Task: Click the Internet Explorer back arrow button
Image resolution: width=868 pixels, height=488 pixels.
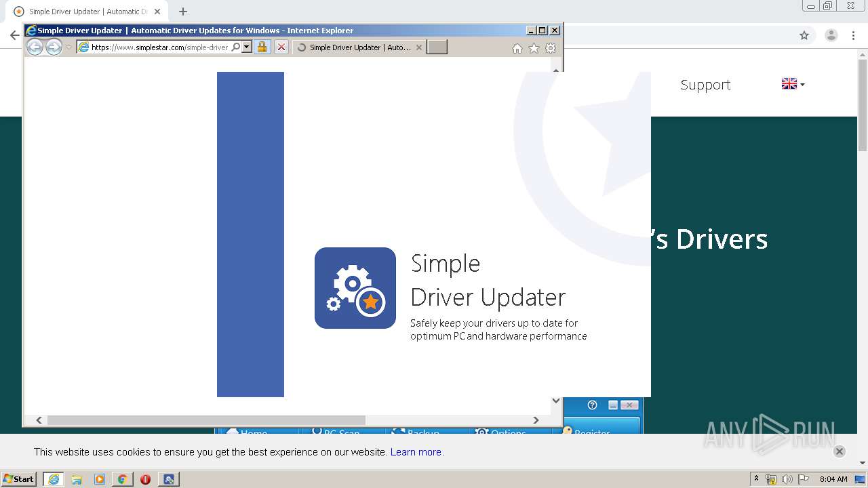Action: [35, 47]
